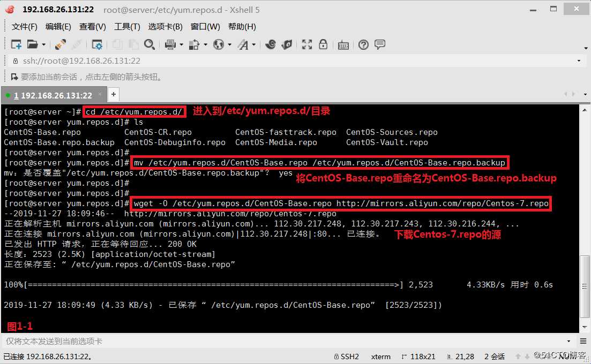Expand the toolbar overflow arrow

[586, 48]
